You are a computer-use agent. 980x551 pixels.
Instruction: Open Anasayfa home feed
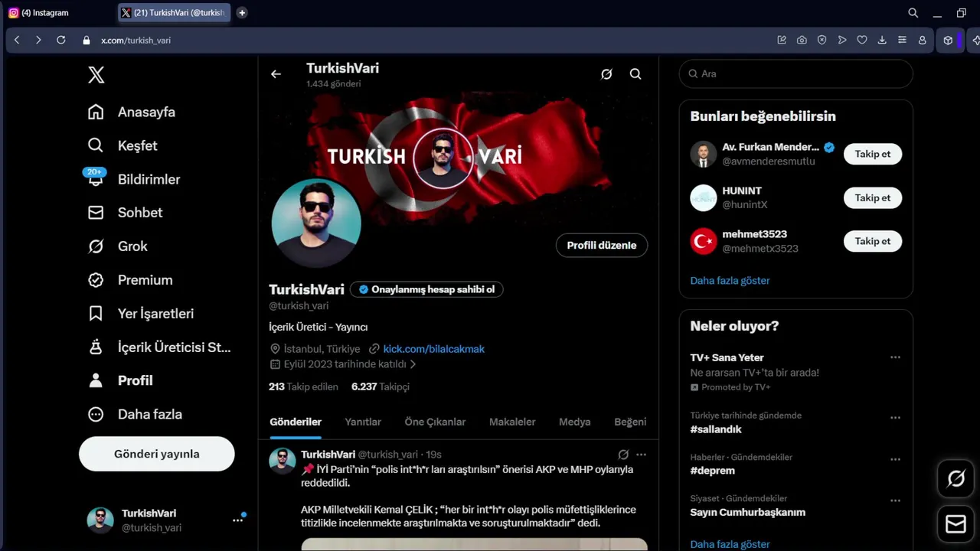pos(131,112)
